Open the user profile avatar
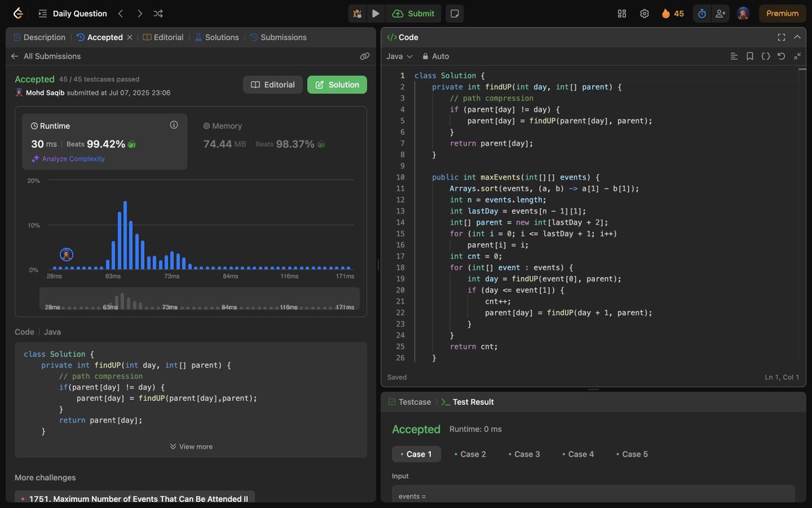812x508 pixels. click(x=743, y=14)
